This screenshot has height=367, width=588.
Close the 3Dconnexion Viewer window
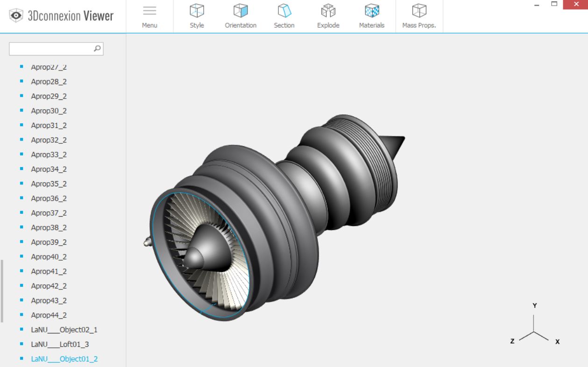coord(575,5)
